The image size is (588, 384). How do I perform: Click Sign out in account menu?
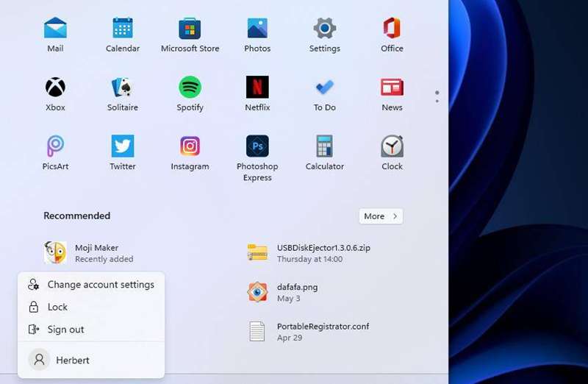click(65, 330)
